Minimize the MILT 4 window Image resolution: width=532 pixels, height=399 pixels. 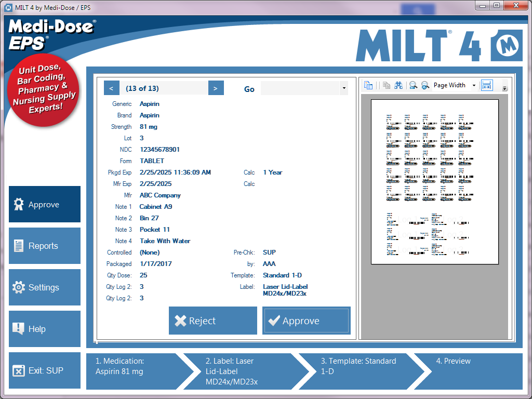(x=483, y=5)
